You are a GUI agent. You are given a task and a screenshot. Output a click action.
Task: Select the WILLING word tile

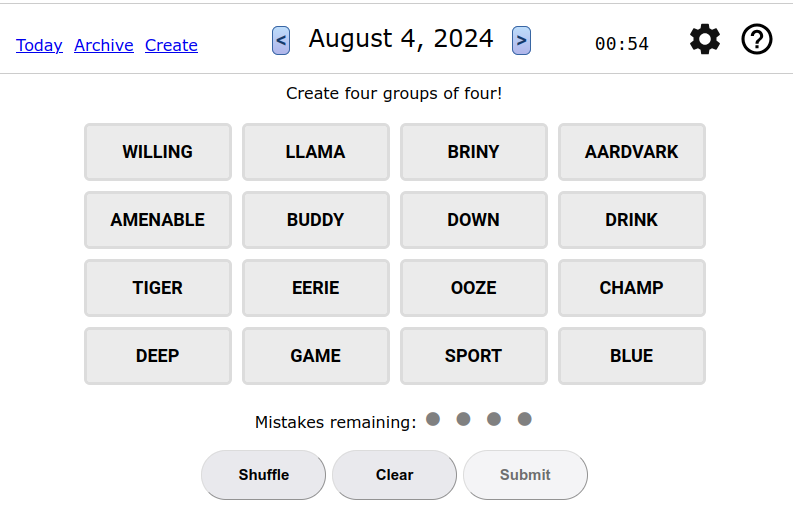pyautogui.click(x=158, y=152)
